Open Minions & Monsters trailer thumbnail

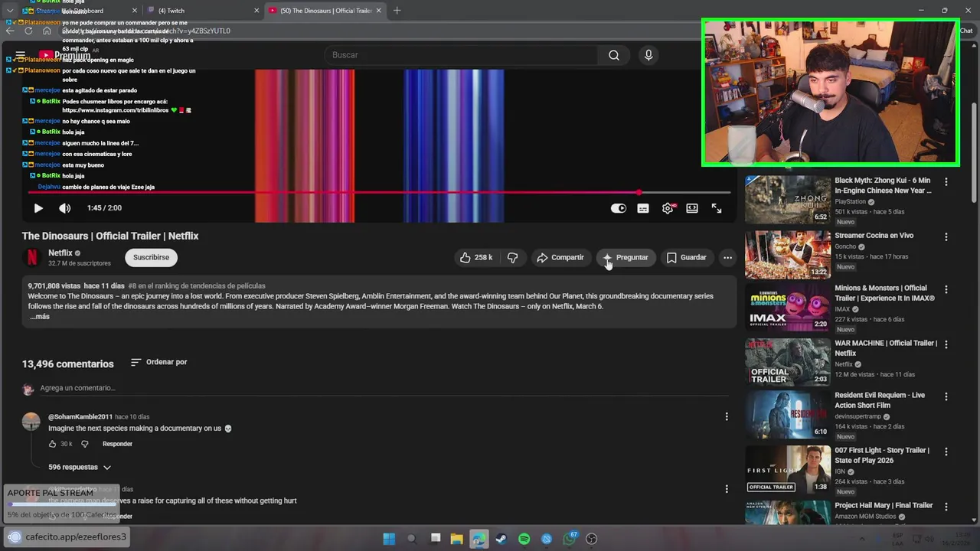pos(788,308)
